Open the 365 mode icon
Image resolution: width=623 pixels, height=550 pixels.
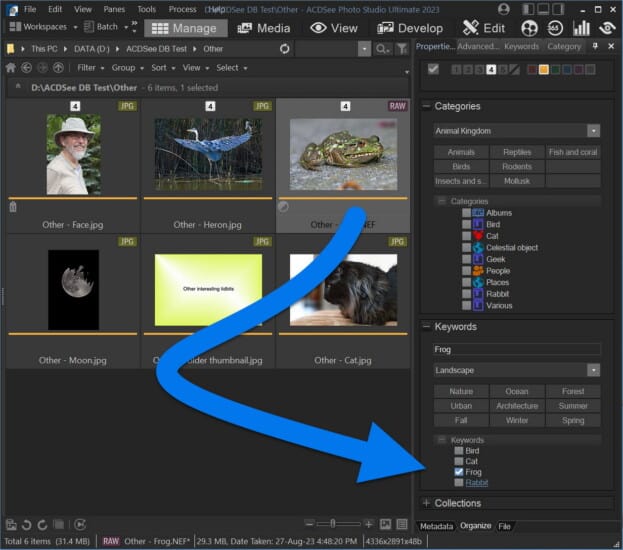(555, 28)
